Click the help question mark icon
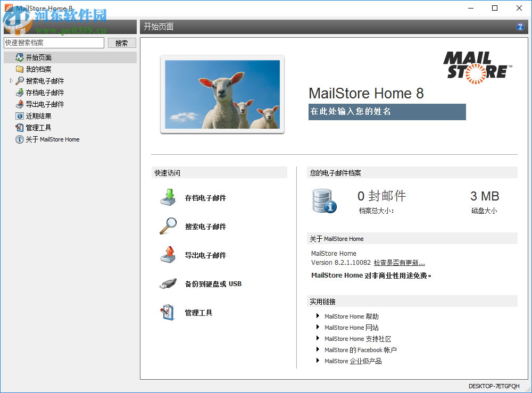The image size is (532, 393). [x=520, y=27]
